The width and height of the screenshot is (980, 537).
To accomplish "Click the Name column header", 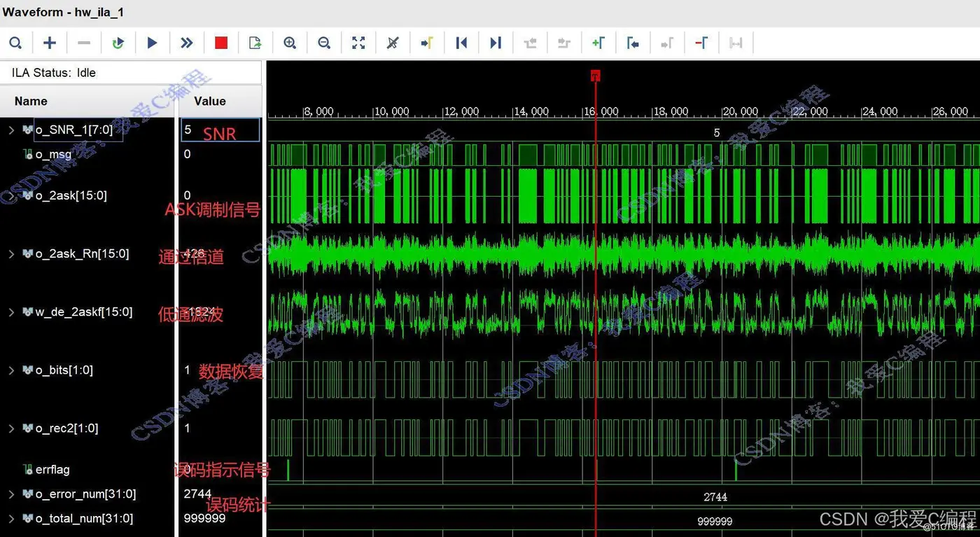I will 31,102.
